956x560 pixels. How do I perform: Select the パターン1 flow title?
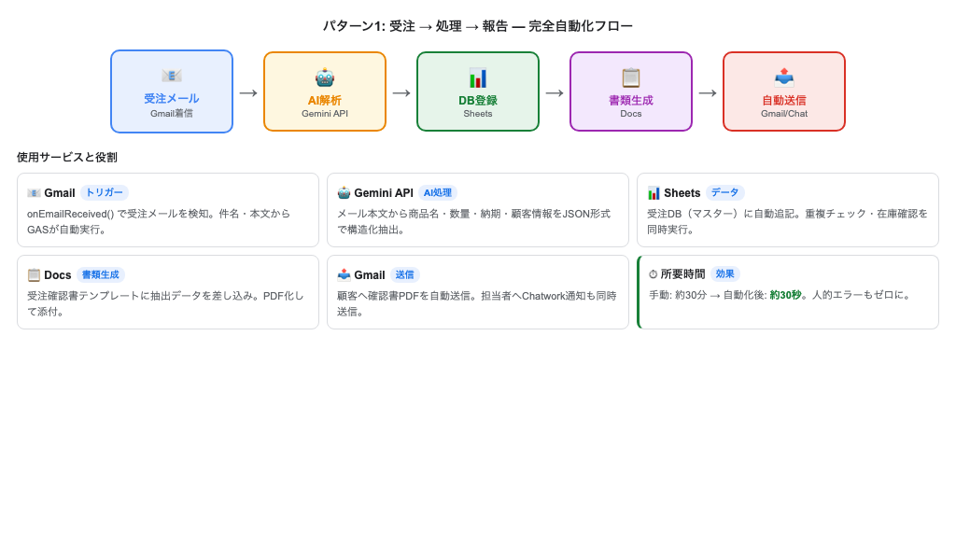click(478, 25)
